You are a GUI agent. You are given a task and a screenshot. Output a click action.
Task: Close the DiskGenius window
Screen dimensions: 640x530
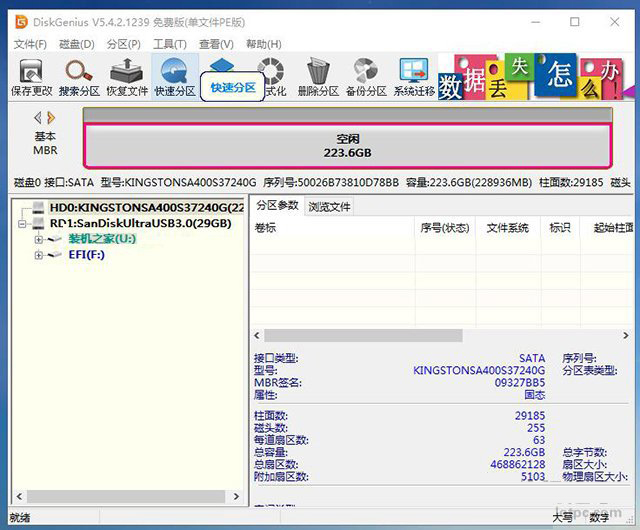tap(615, 22)
